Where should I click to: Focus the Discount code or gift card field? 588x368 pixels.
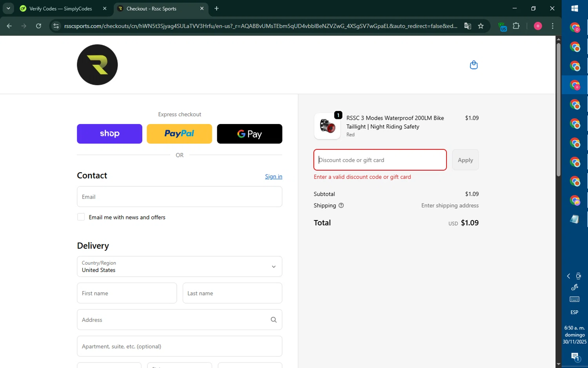click(x=380, y=160)
